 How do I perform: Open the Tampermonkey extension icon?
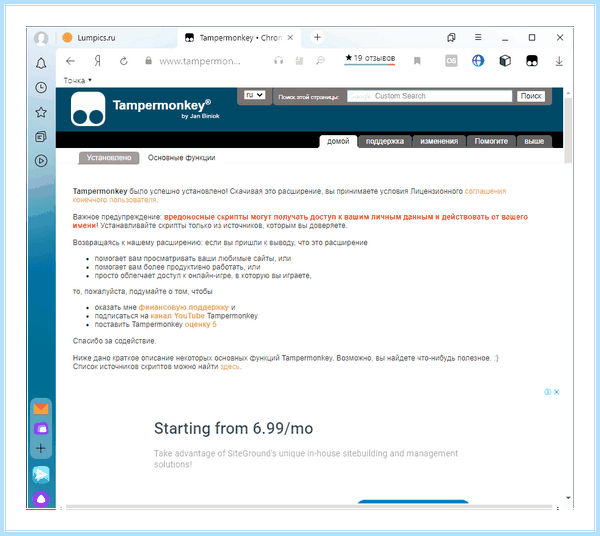tap(532, 60)
